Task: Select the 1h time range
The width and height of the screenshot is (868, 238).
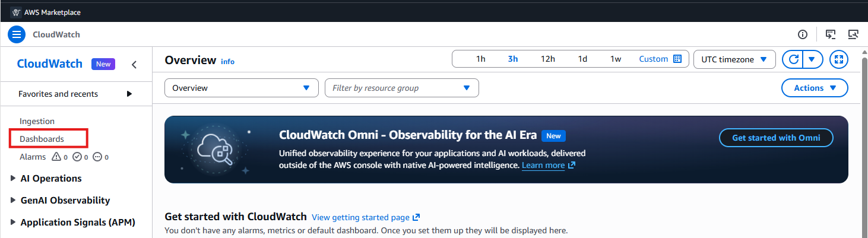Action: (481, 59)
